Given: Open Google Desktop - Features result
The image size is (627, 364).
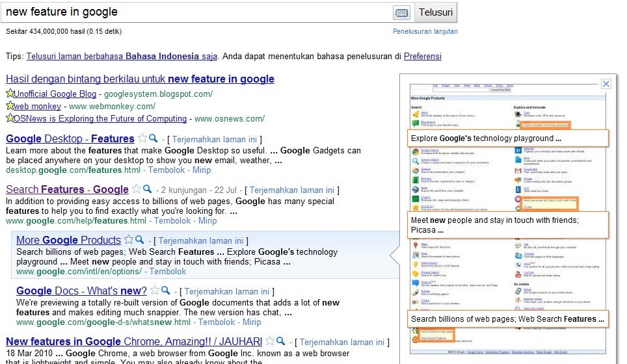Looking at the screenshot, I should tap(70, 138).
